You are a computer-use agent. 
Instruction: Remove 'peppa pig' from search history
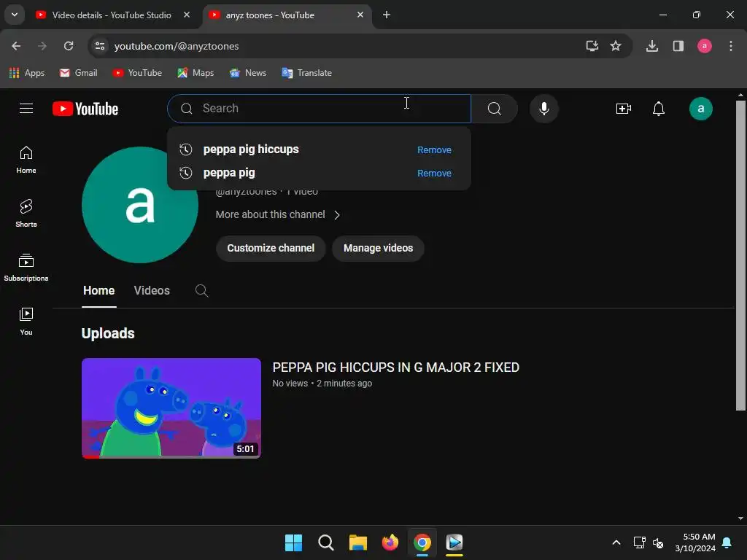pos(434,174)
